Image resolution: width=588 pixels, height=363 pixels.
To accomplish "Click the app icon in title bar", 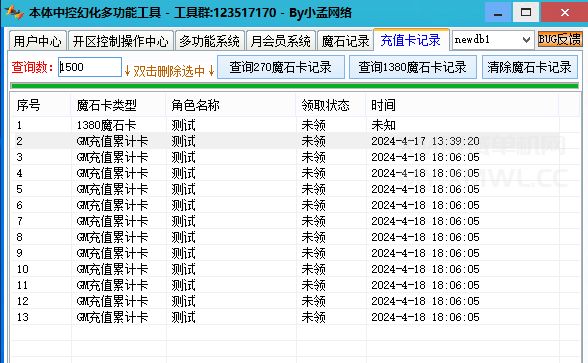I will tap(14, 12).
